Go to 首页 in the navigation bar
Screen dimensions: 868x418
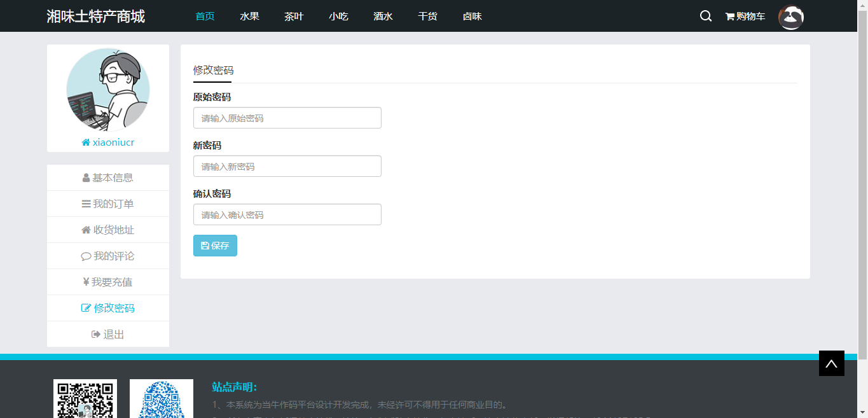pyautogui.click(x=205, y=16)
